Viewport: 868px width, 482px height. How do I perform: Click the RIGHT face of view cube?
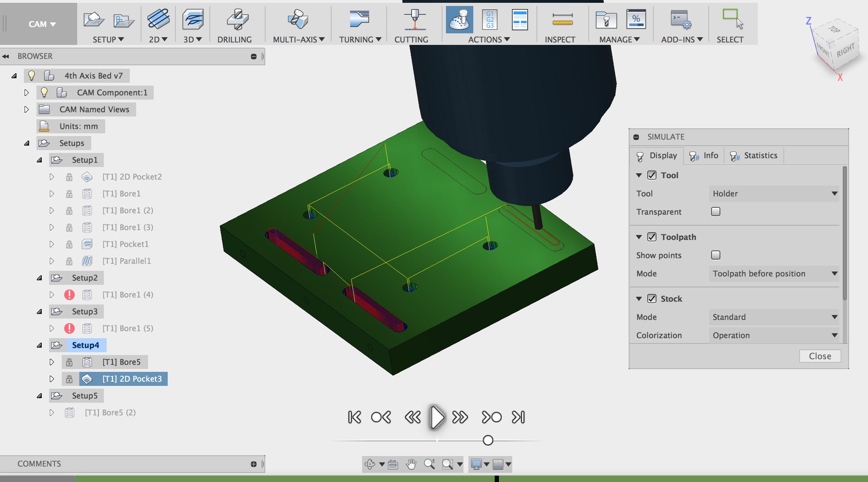846,51
